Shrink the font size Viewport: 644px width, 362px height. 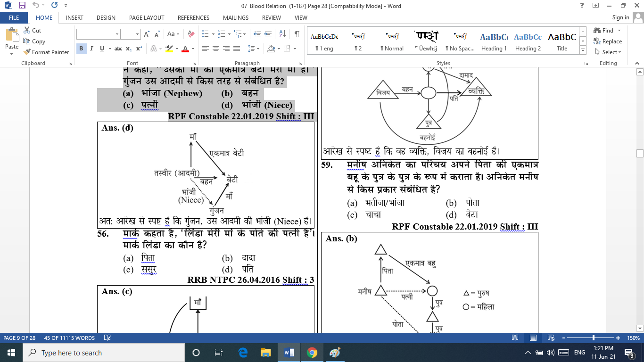coord(158,34)
